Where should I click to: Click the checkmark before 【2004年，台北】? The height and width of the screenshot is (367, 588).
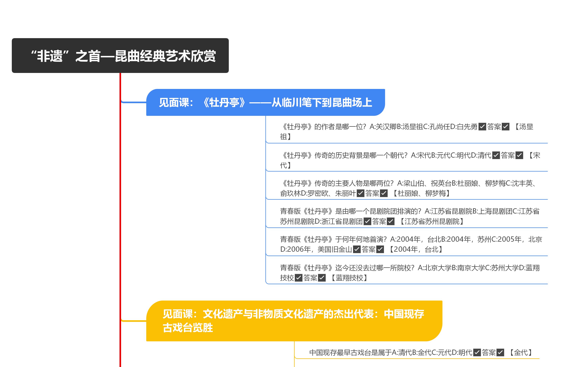click(380, 249)
